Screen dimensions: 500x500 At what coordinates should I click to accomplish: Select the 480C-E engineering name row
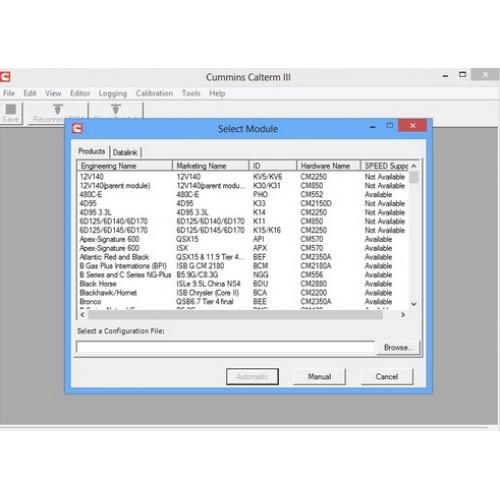pos(242,195)
